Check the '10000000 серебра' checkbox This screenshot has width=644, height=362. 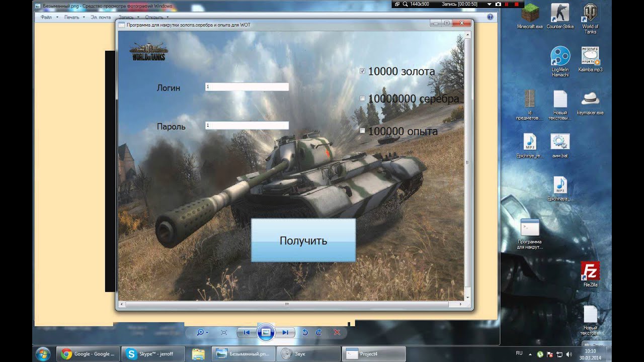pyautogui.click(x=362, y=99)
